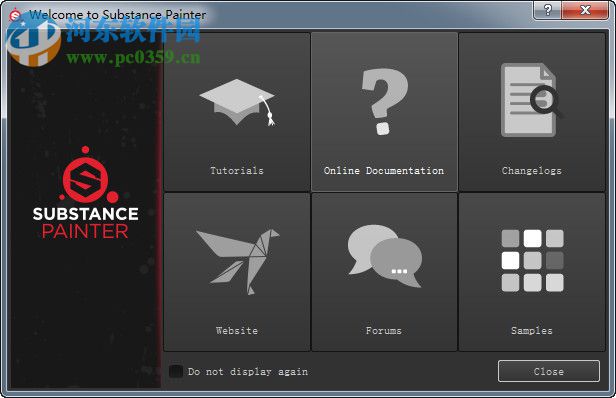This screenshot has height=398, width=616.
Task: Click the Online Documentation label
Action: 384,171
